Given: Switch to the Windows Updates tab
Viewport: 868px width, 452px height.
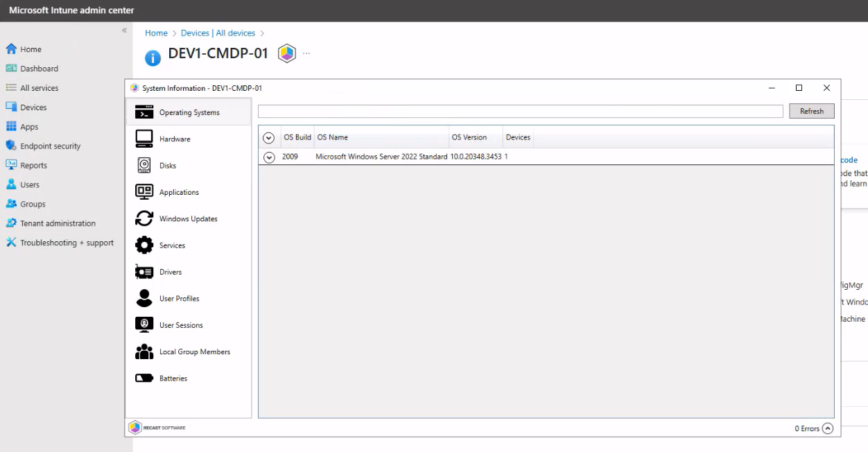Looking at the screenshot, I should pos(189,219).
